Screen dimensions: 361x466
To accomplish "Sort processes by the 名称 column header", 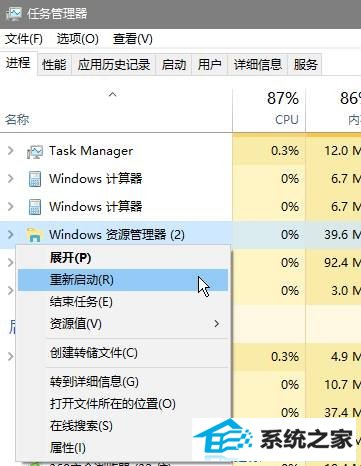I will click(116, 109).
